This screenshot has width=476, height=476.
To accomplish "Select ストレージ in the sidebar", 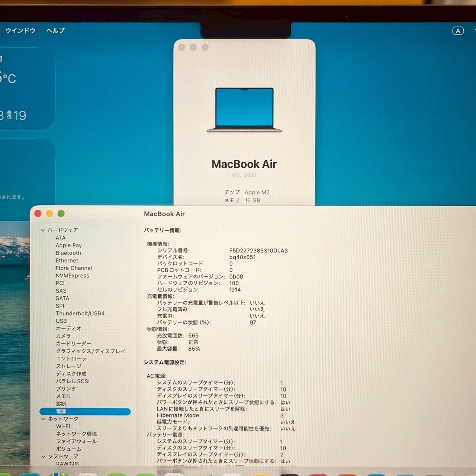I will click(x=68, y=366).
